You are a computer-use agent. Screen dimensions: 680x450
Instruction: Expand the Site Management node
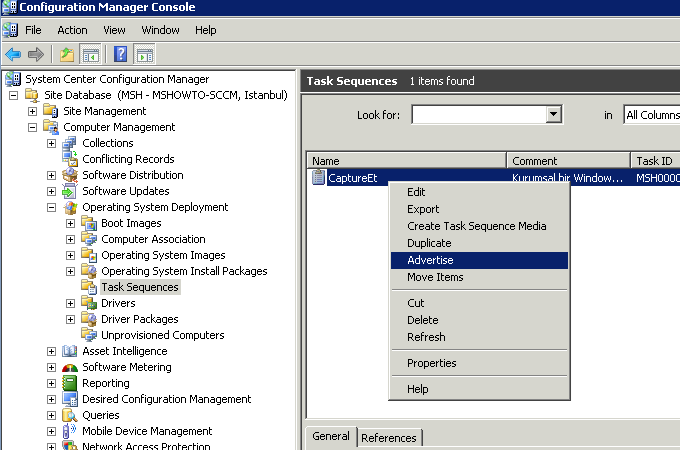tap(33, 111)
